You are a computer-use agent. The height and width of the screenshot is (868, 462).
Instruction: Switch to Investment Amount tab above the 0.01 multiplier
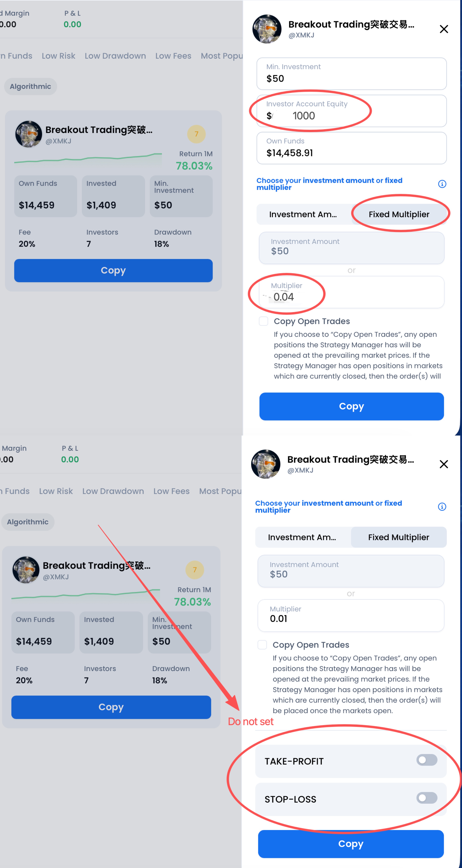click(302, 537)
